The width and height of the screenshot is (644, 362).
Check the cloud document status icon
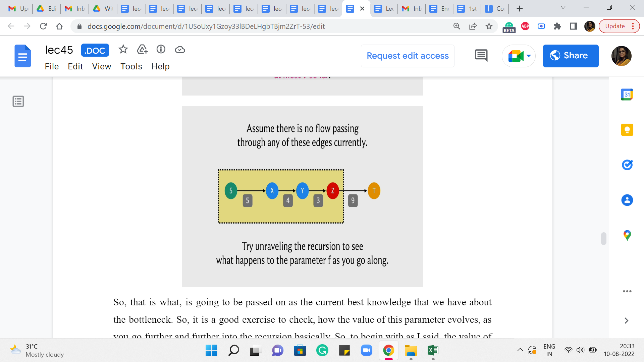(x=180, y=50)
